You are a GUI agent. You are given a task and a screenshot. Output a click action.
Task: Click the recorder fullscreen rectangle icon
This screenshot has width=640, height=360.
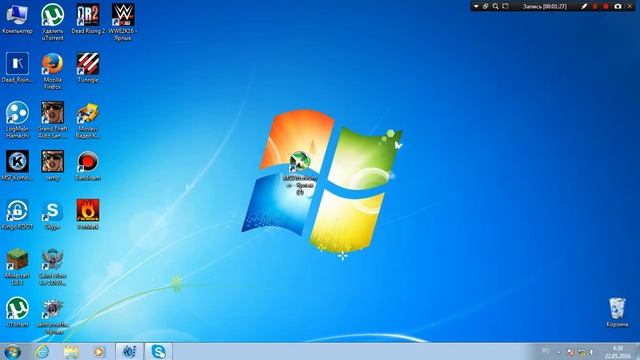click(505, 7)
